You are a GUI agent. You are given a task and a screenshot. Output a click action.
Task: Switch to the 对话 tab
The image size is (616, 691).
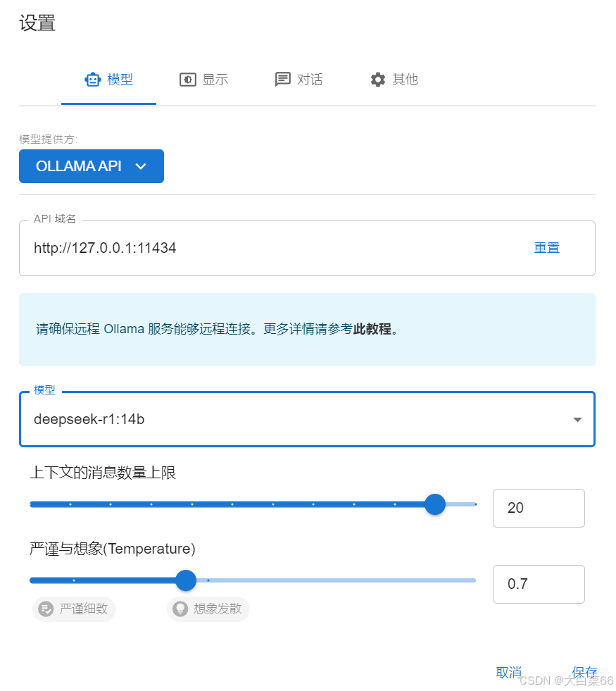click(x=299, y=80)
